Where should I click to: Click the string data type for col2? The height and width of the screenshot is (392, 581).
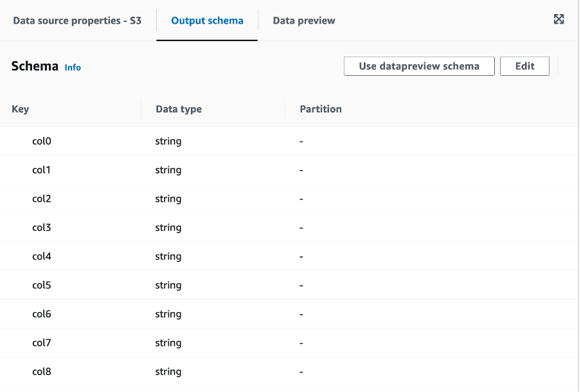point(168,199)
